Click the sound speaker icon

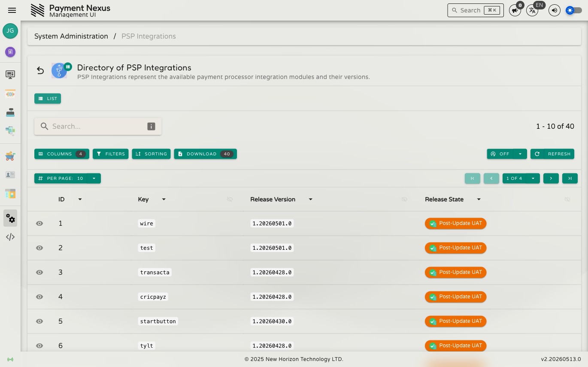555,10
